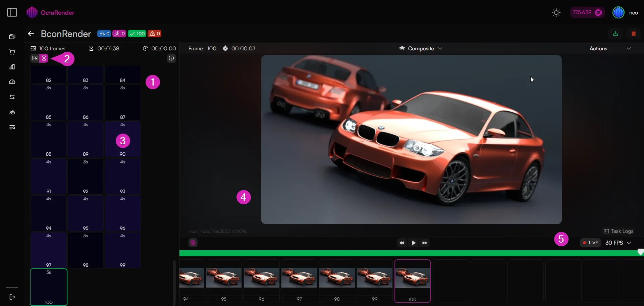Screen dimensions: 644x306
Task: Switch frame grid to render time view
Action: coord(44,58)
